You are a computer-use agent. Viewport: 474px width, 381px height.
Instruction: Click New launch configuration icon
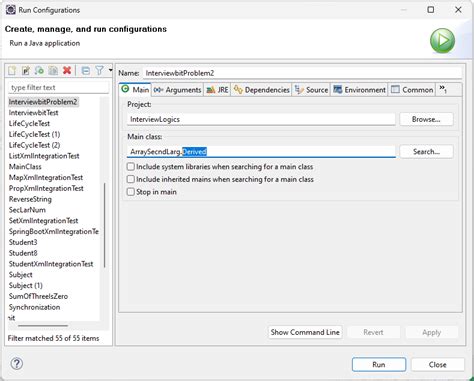click(x=12, y=71)
